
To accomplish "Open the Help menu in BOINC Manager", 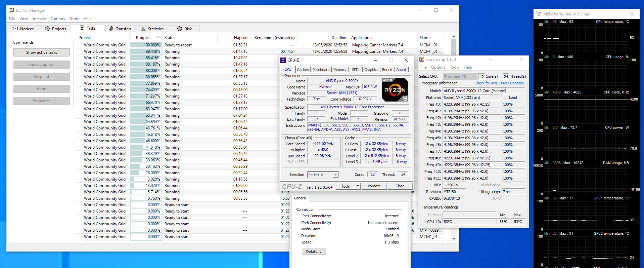I will click(87, 19).
